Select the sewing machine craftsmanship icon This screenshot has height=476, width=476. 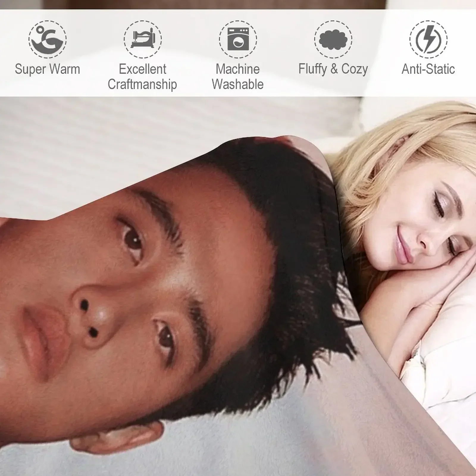click(143, 39)
